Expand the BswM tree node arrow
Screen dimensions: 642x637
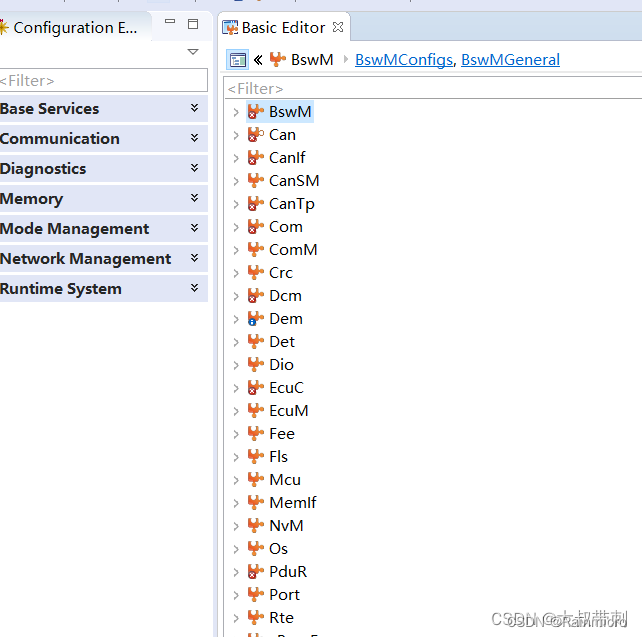[236, 112]
